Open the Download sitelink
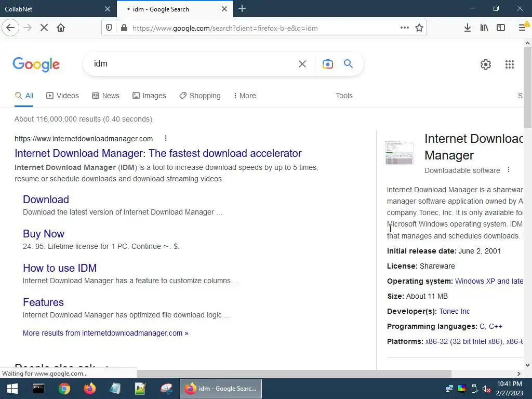 [x=46, y=199]
